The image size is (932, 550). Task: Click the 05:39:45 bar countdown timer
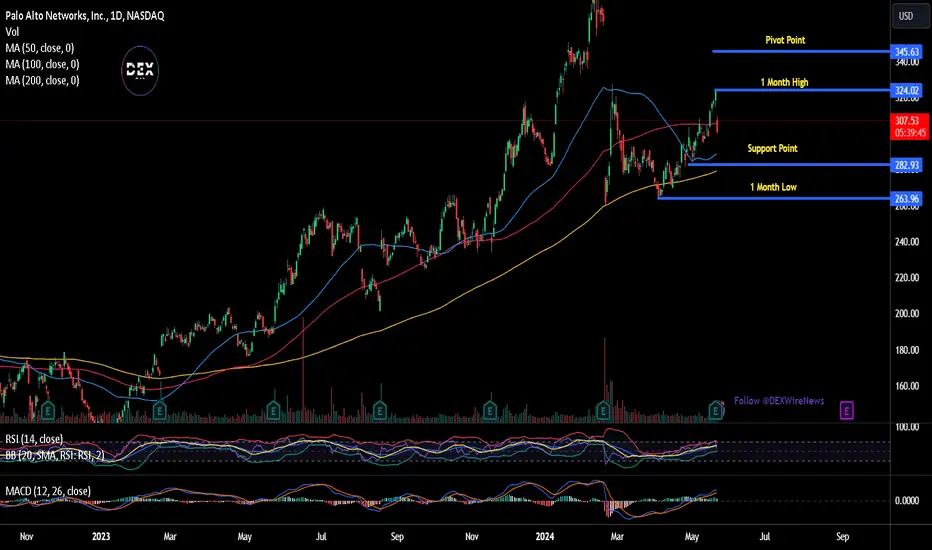coord(910,133)
